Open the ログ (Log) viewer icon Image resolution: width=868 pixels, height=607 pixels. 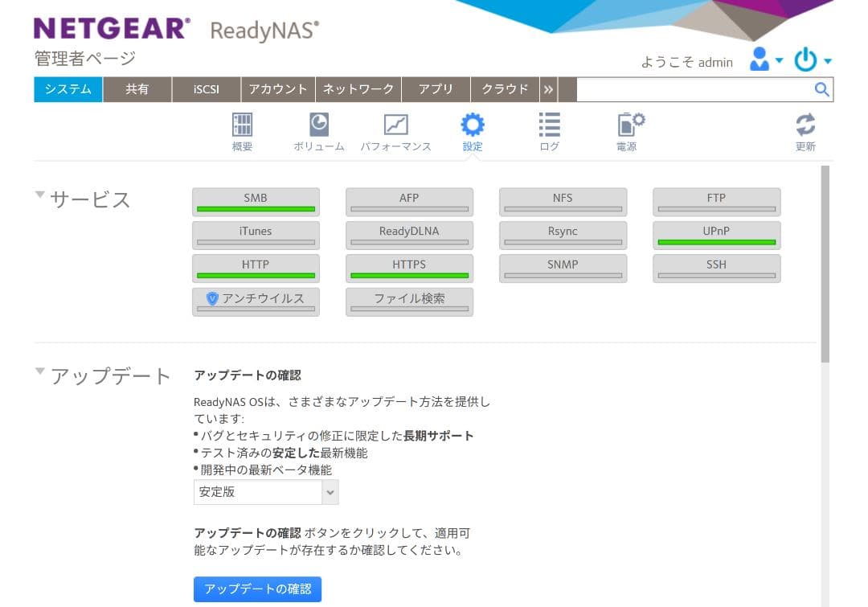click(549, 130)
